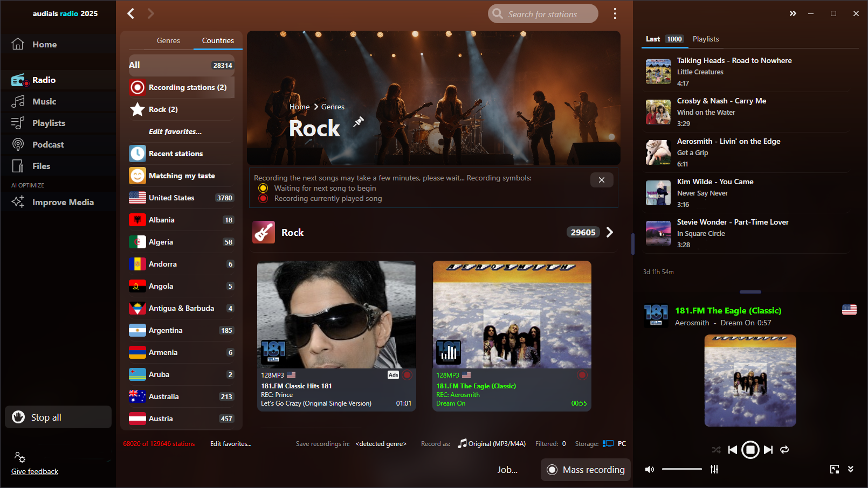The image size is (868, 488).
Task: Toggle shuffle playback
Action: tap(716, 450)
